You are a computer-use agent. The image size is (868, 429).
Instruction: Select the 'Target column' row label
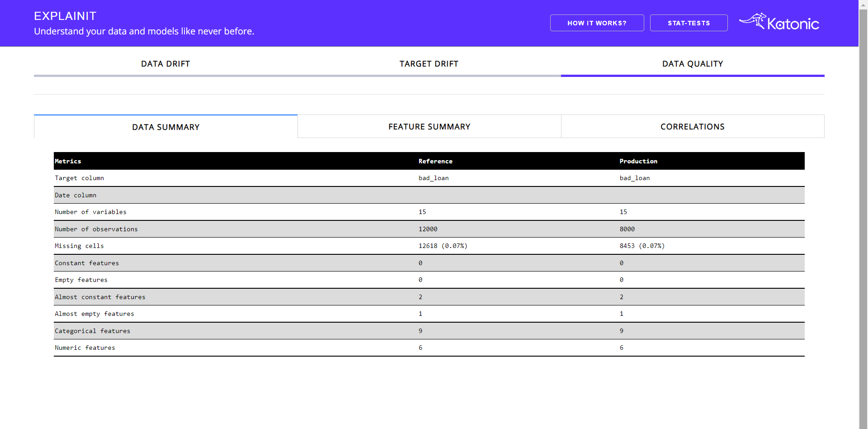[x=80, y=178]
